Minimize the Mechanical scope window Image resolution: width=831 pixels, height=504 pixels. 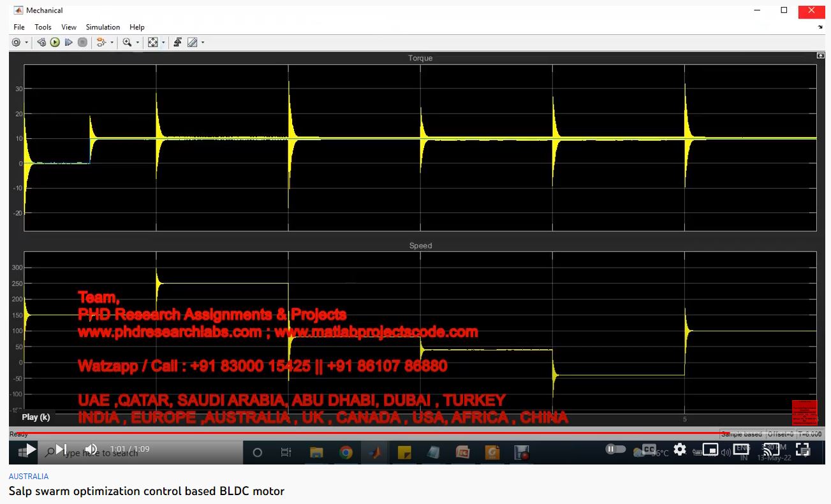[757, 10]
